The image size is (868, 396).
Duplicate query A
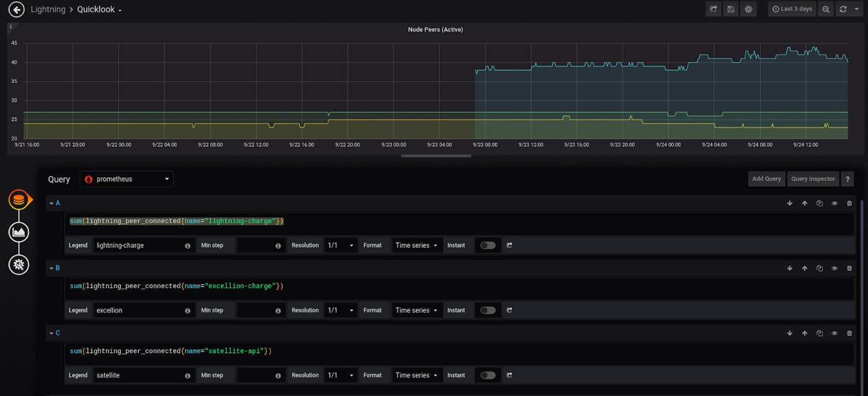(x=820, y=203)
